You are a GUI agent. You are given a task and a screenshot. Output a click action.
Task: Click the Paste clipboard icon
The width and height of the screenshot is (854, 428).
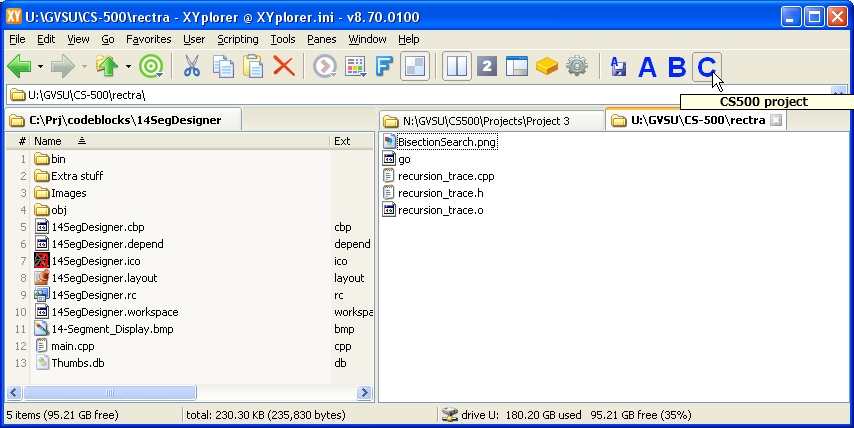(x=254, y=67)
